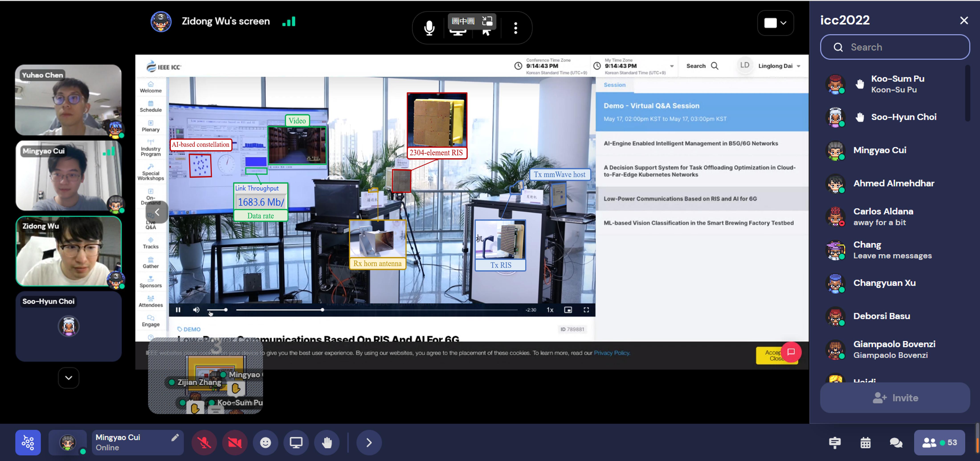Raise hand using the hand icon

click(327, 442)
